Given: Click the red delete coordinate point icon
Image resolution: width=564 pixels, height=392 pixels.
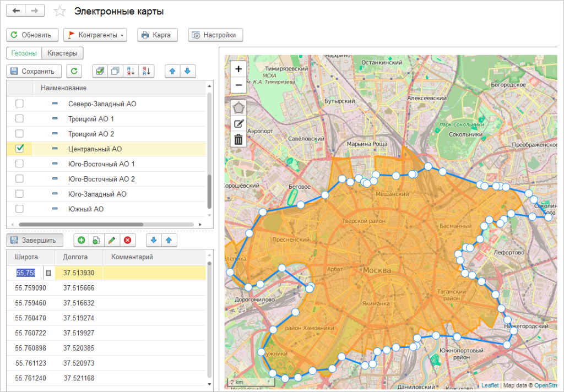Looking at the screenshot, I should (127, 240).
